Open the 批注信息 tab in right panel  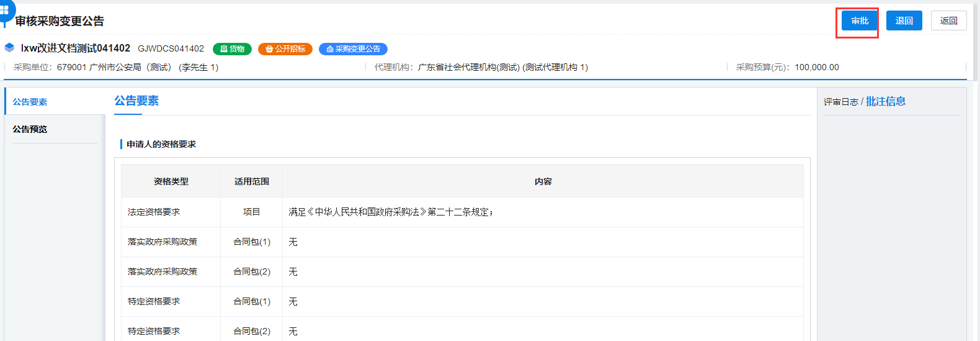click(x=885, y=101)
